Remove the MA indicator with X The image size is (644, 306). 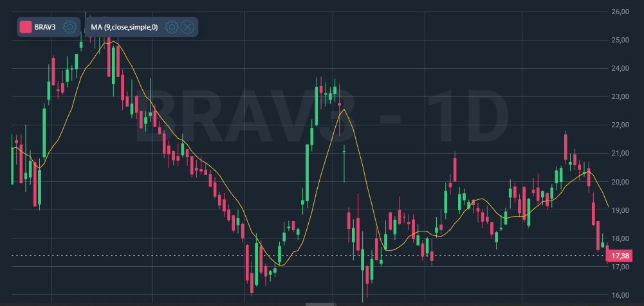[x=187, y=27]
